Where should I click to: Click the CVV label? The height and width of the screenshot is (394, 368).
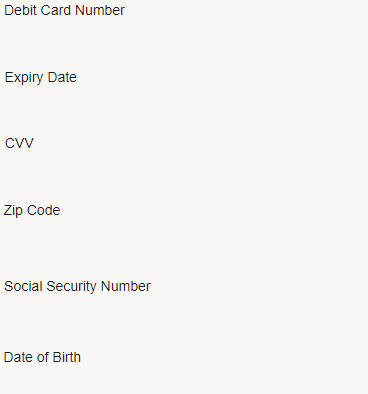pyautogui.click(x=19, y=144)
